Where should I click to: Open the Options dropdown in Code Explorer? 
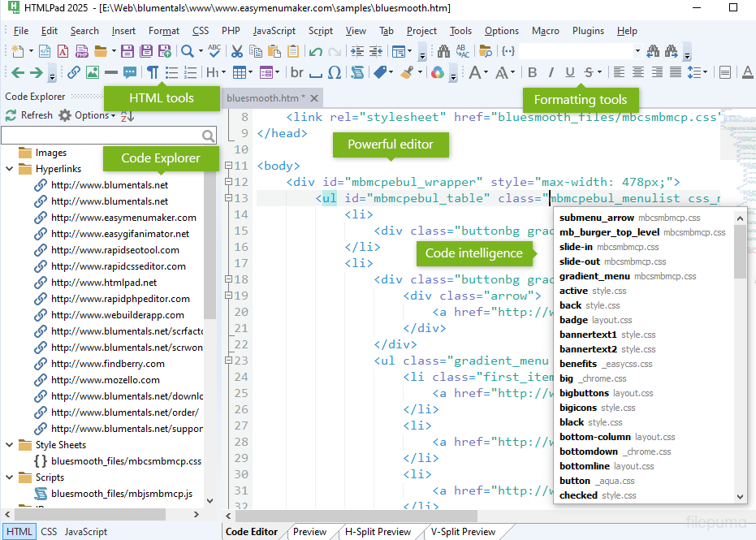pos(91,115)
